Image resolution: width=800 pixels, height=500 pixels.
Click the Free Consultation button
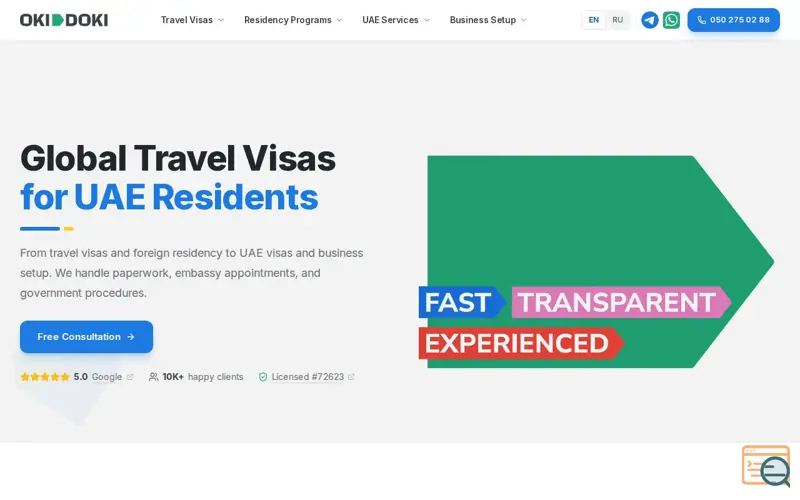pos(86,337)
